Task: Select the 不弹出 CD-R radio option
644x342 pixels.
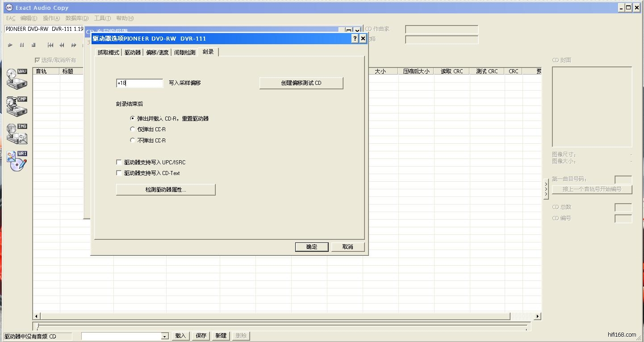Action: point(133,141)
